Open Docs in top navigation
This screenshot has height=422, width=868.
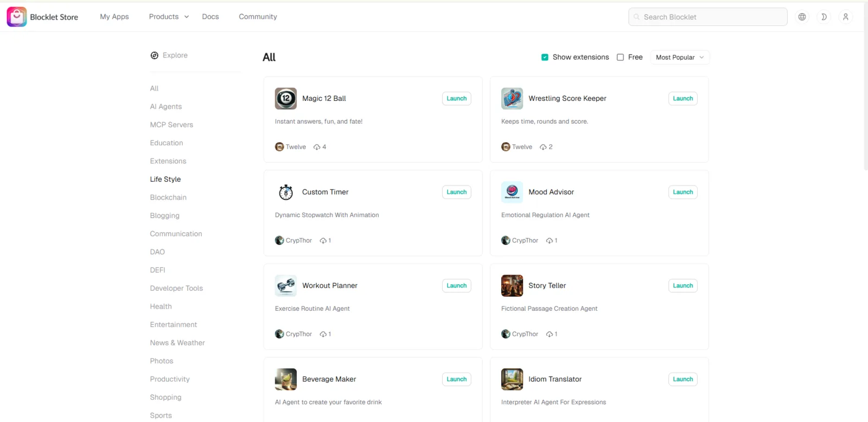coord(210,17)
